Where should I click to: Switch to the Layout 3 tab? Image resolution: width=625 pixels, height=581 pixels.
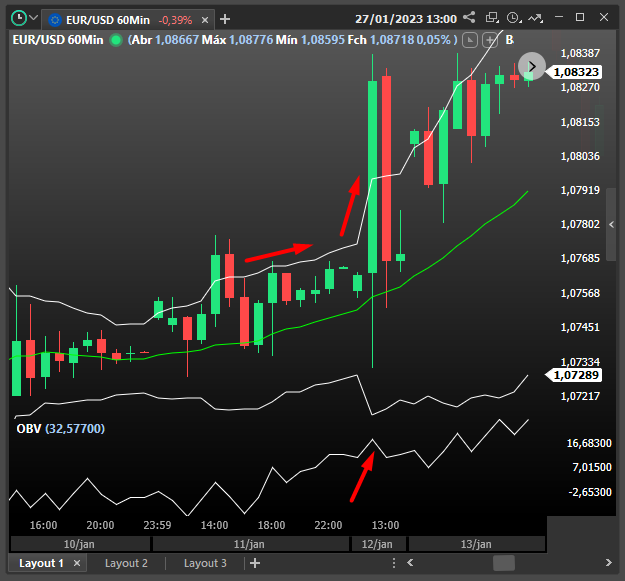pyautogui.click(x=205, y=563)
